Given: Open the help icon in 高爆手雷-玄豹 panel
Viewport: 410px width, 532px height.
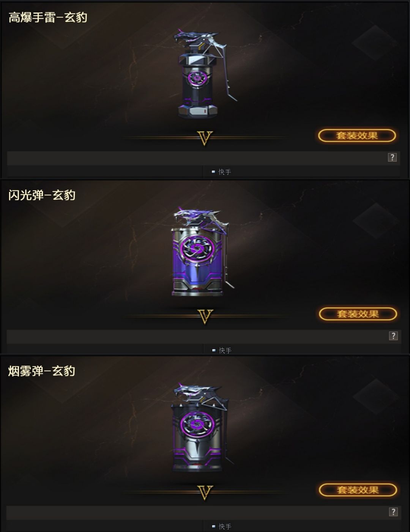Looking at the screenshot, I should coord(392,157).
